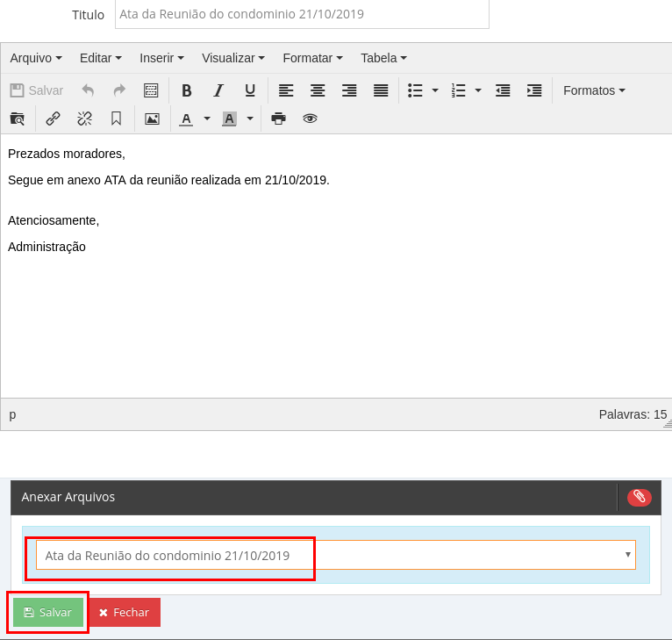Screen dimensions: 672x640
Task: Open preview with the eye icon
Action: click(x=310, y=119)
